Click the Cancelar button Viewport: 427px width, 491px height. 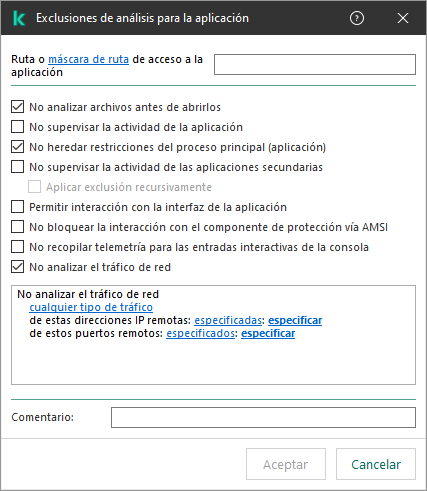pyautogui.click(x=376, y=464)
